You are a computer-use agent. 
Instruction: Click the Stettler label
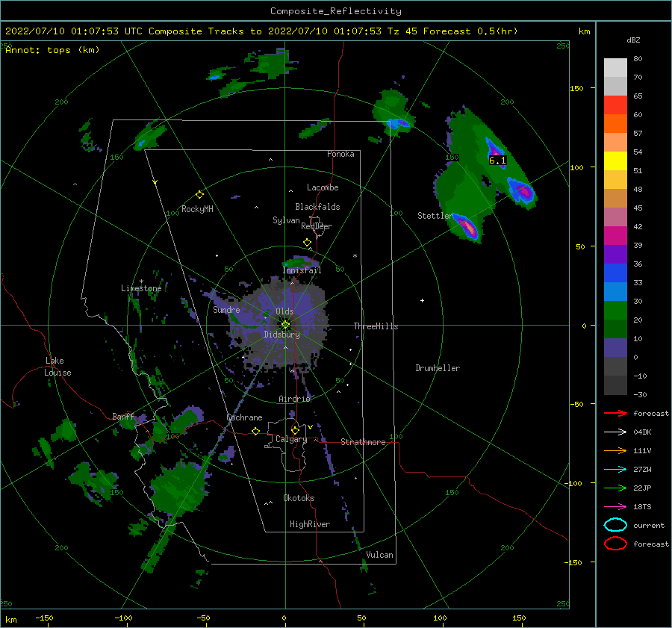[435, 216]
